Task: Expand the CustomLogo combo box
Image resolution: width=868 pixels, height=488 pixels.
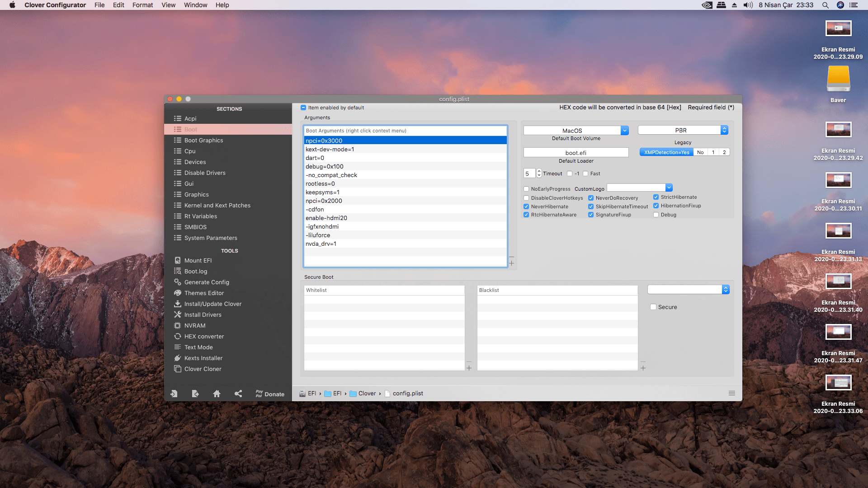Action: click(x=669, y=188)
